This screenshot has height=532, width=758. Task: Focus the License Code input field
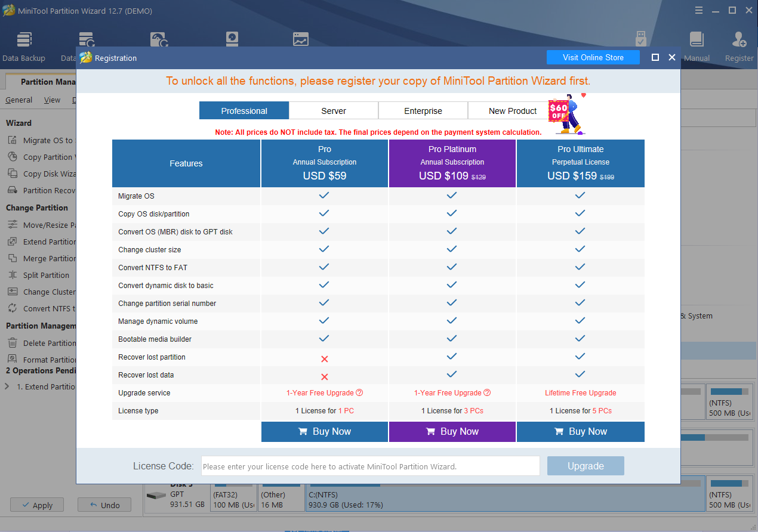tap(370, 466)
